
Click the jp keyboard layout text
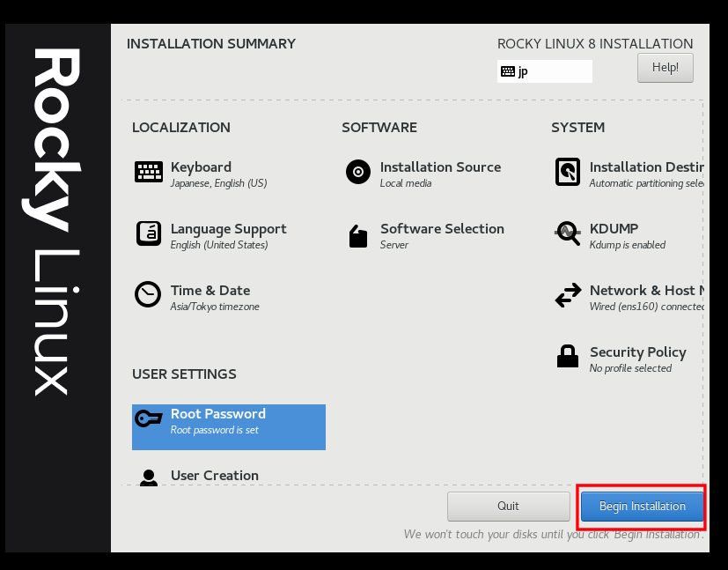coord(523,71)
